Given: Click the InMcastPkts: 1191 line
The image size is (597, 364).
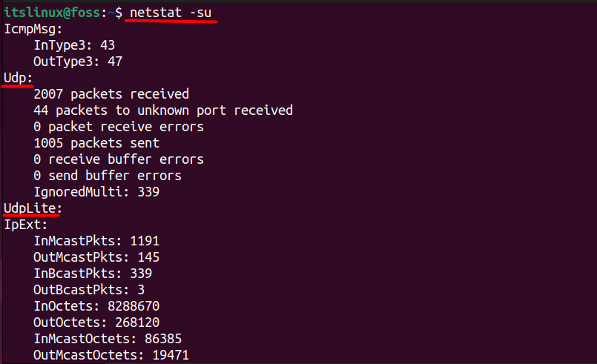Looking at the screenshot, I should click(96, 241).
